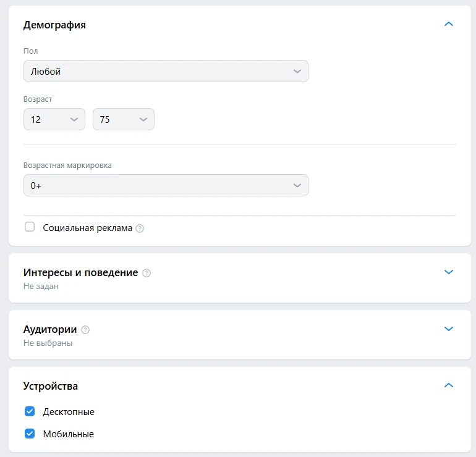This screenshot has height=457, width=476.
Task: Open help tooltip for Интересы и поведение
Action: [147, 273]
